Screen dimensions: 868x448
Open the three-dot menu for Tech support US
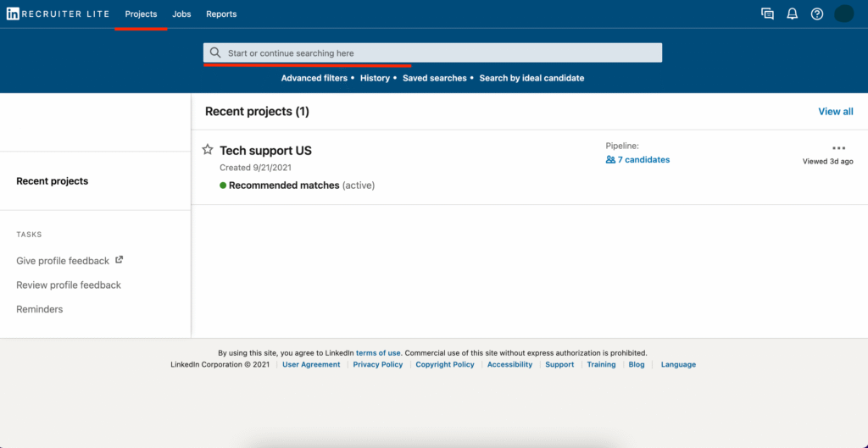point(838,148)
